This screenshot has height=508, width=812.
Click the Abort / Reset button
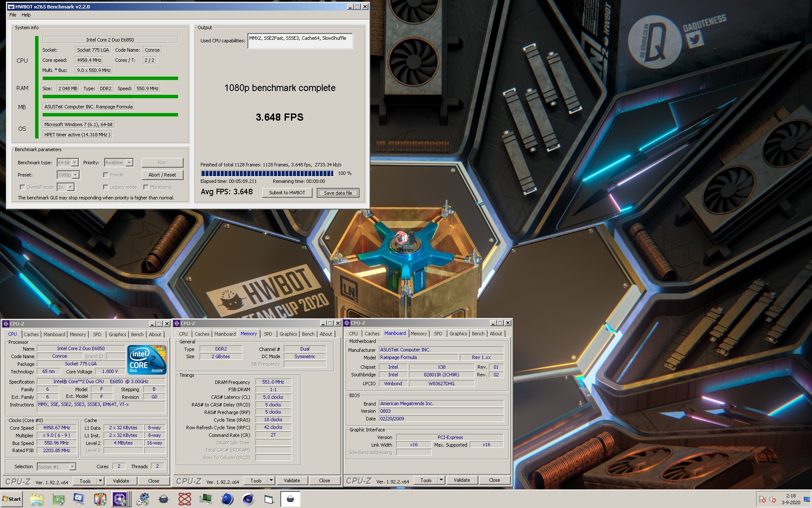162,175
